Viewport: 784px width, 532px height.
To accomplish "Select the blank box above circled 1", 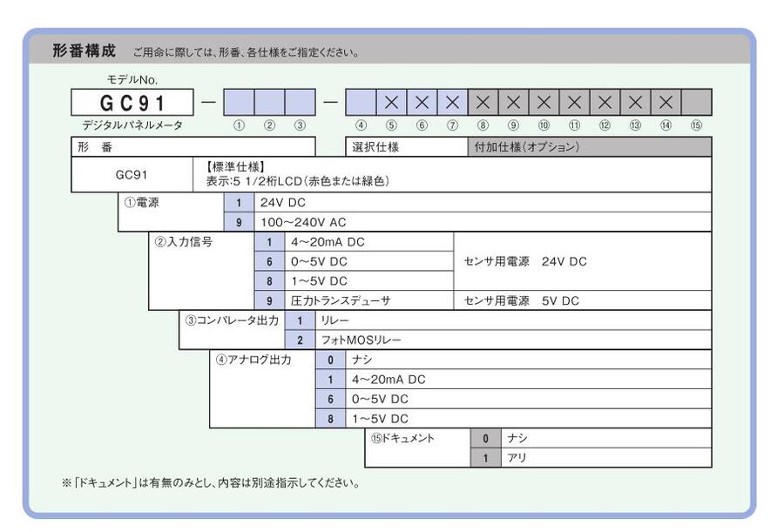I will click(x=239, y=103).
